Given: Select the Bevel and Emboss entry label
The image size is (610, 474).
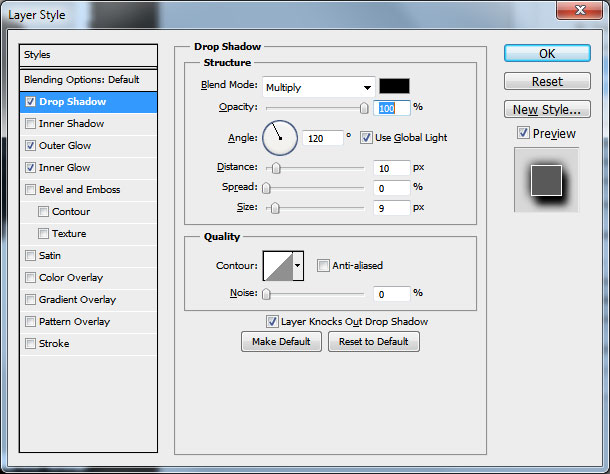Looking at the screenshot, I should click(x=80, y=190).
